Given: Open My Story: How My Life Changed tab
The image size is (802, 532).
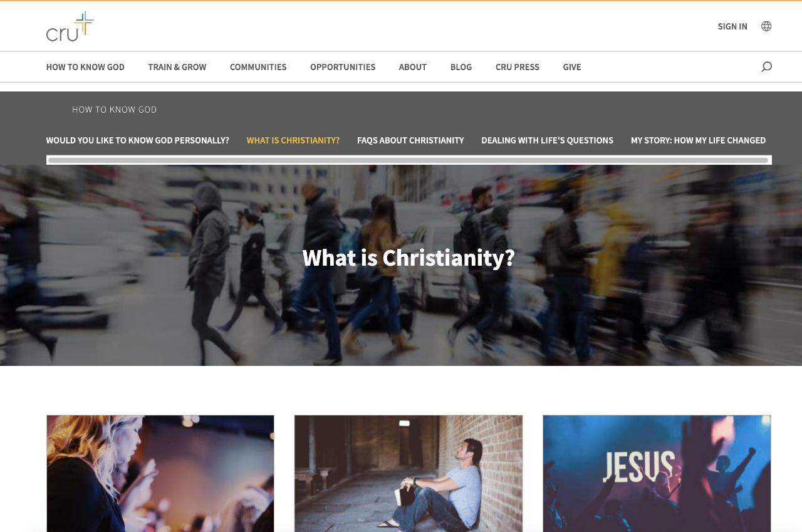Looking at the screenshot, I should 699,140.
